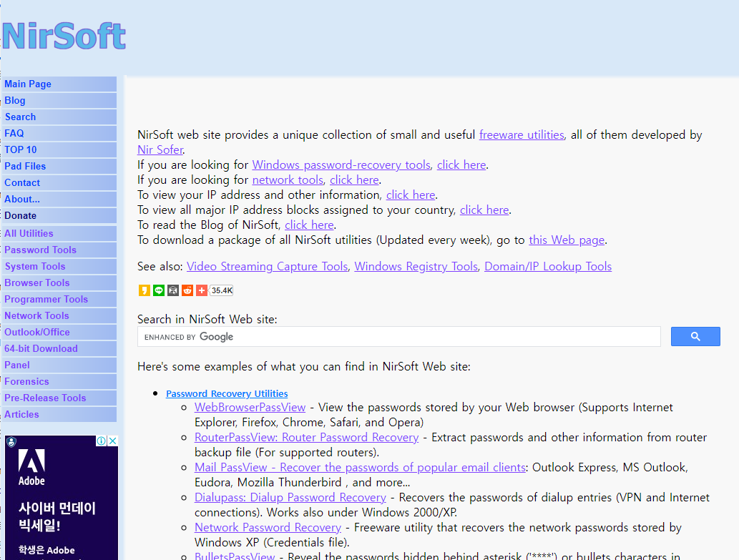Open Outlook/Office in the sidebar
739x560 pixels.
coord(59,333)
